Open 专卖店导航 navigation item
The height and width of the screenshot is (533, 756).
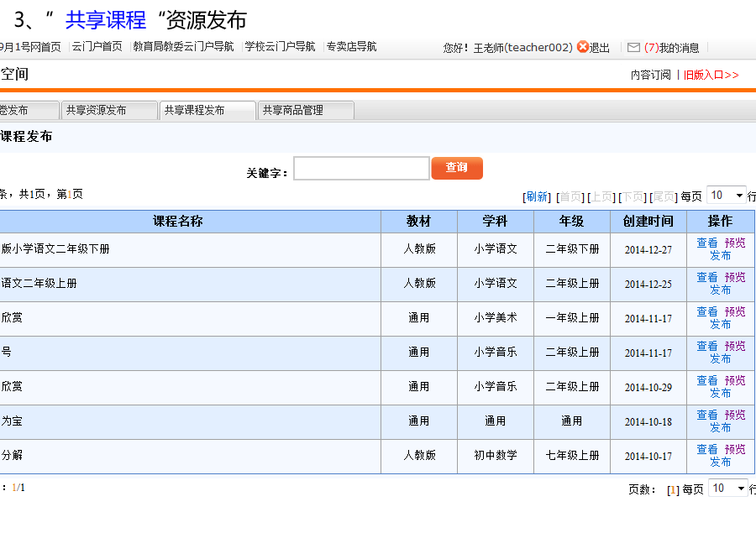351,47
